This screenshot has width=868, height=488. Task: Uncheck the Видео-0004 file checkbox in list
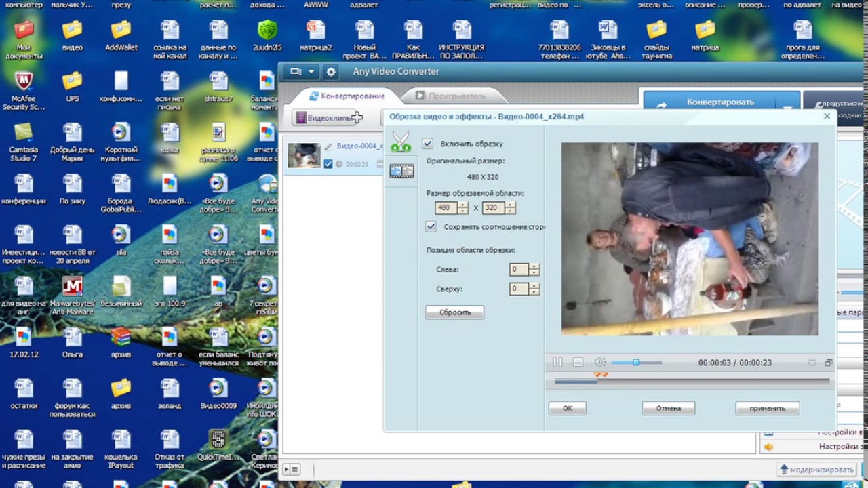[x=328, y=164]
